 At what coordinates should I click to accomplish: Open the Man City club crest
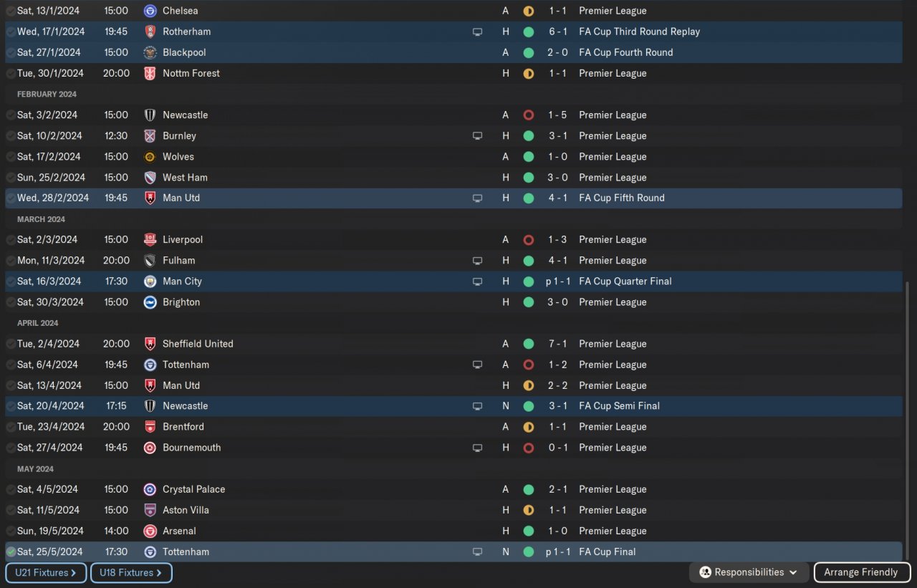[x=150, y=281]
